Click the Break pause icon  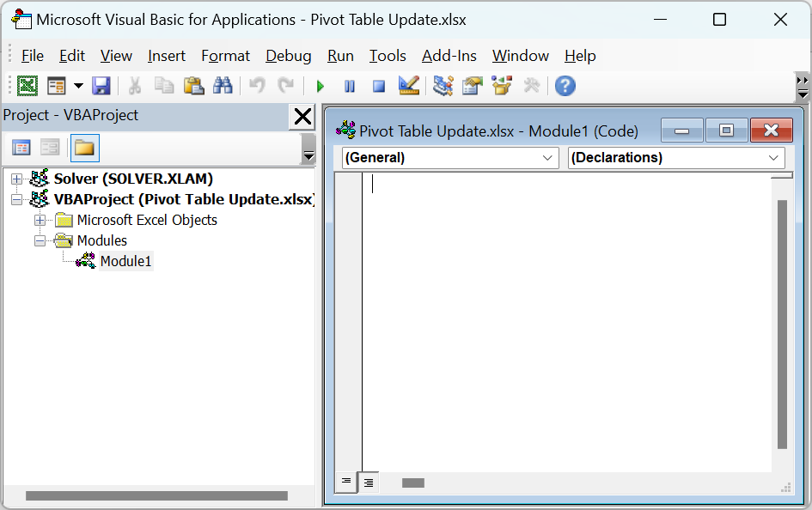pyautogui.click(x=350, y=87)
